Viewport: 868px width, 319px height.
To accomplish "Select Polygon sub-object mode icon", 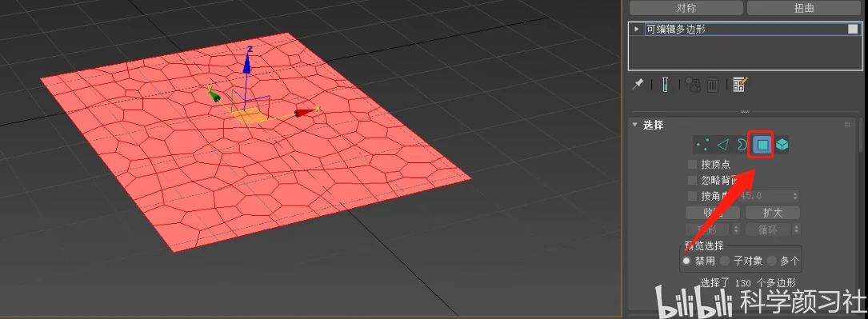I will [x=762, y=145].
